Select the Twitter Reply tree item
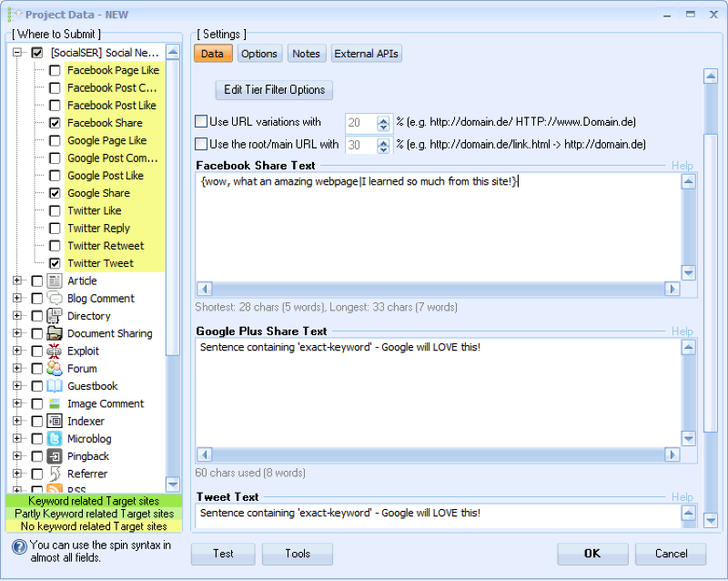Viewport: 728px width, 581px height. 99,229
